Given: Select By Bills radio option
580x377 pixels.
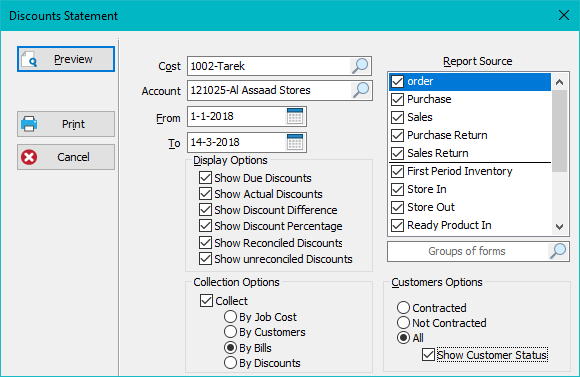Looking at the screenshot, I should click(x=230, y=348).
